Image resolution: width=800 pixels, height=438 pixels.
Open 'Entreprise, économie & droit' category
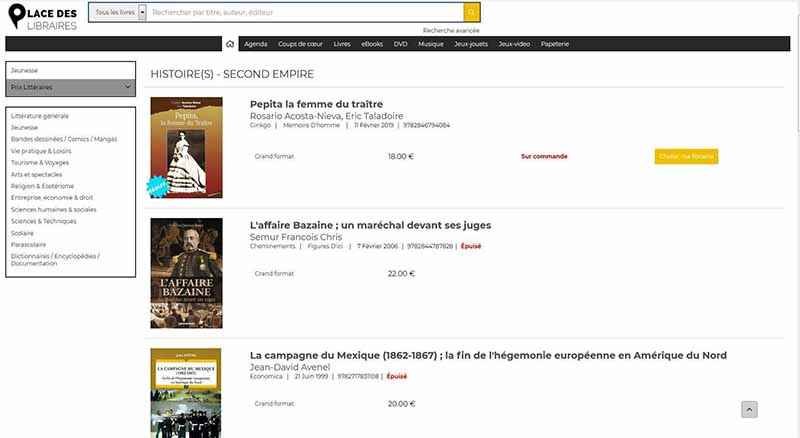(52, 198)
